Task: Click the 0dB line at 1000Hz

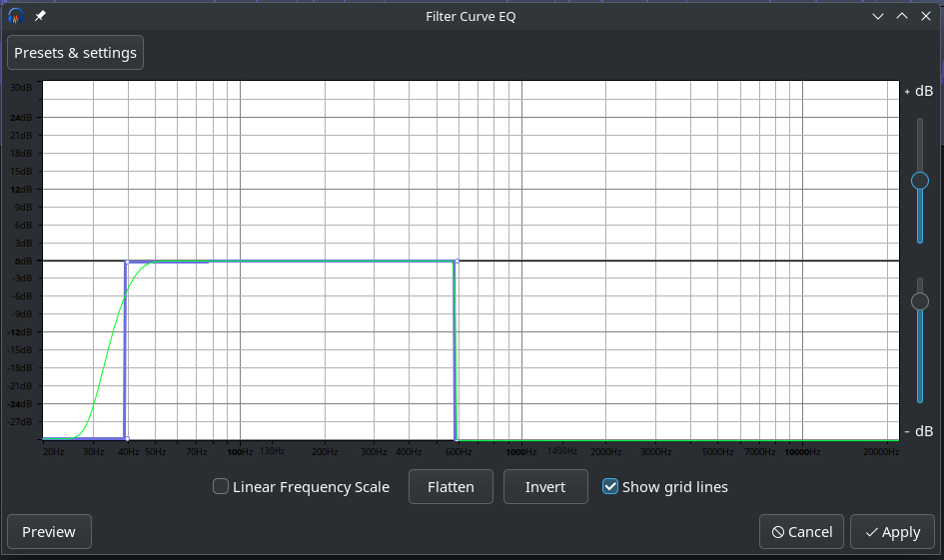Action: tap(521, 262)
